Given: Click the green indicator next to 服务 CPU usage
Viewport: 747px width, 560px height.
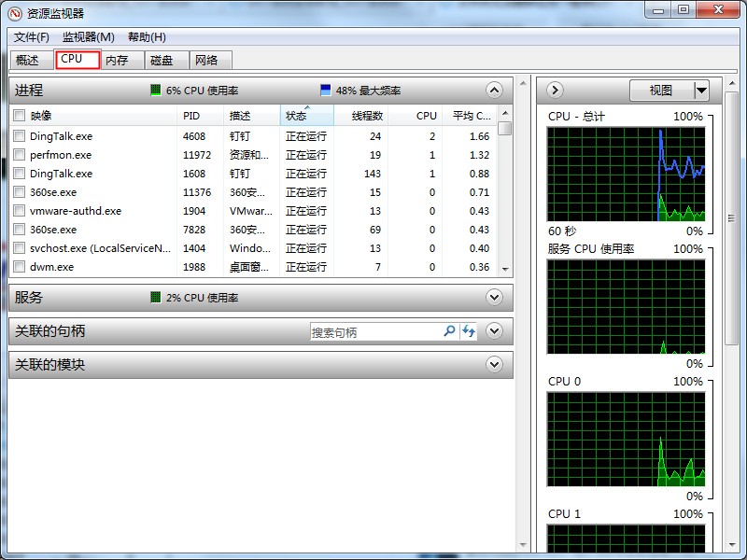Looking at the screenshot, I should click(x=155, y=297).
